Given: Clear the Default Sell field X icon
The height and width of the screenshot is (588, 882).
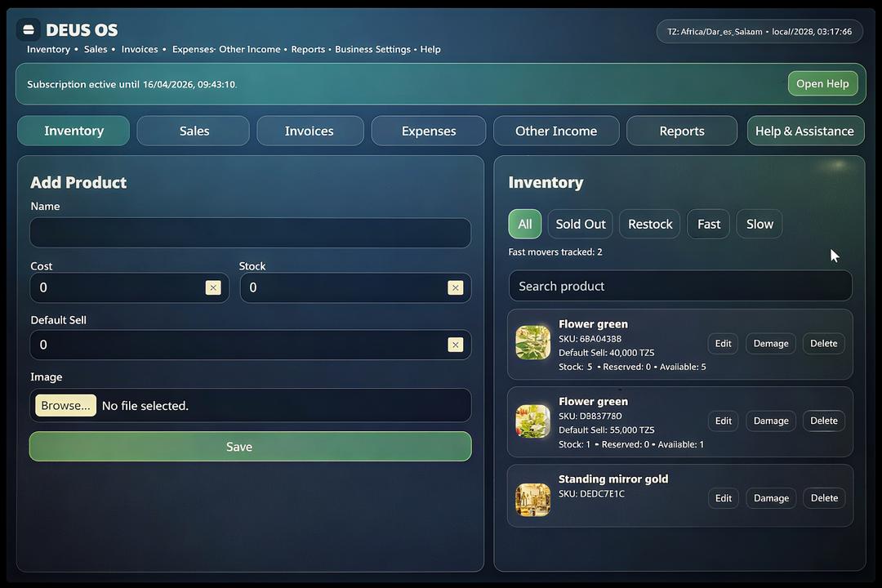Looking at the screenshot, I should [x=455, y=345].
